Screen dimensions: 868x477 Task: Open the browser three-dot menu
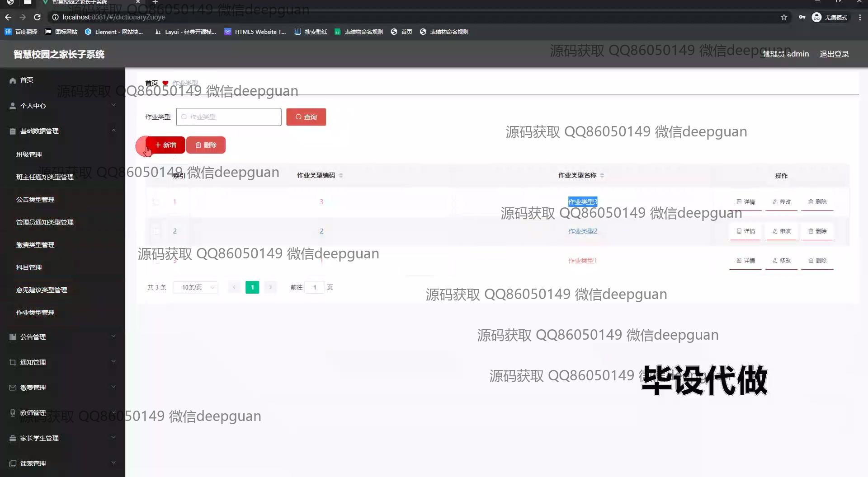(859, 17)
